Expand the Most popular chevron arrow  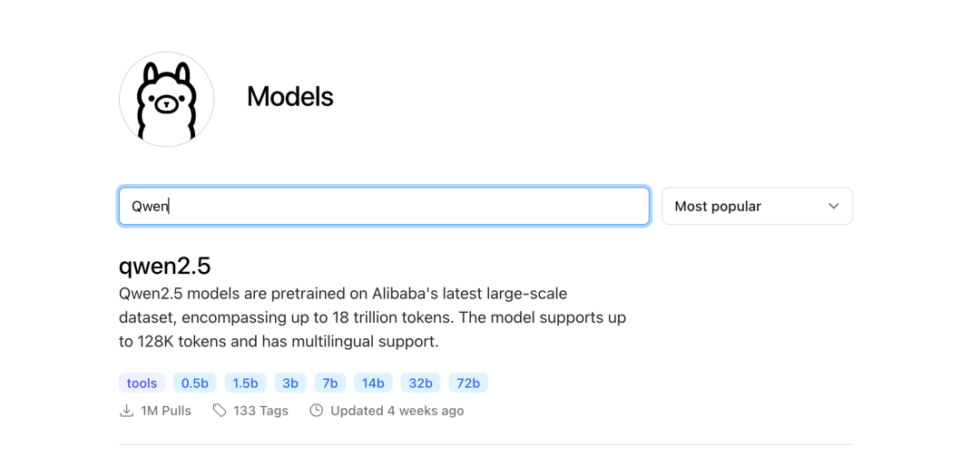[833, 207]
